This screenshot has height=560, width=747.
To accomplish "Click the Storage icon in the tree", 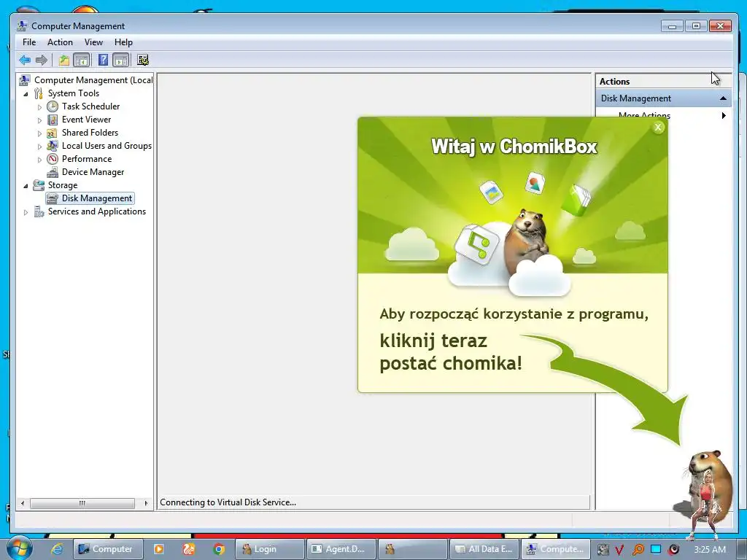I will click(x=39, y=185).
